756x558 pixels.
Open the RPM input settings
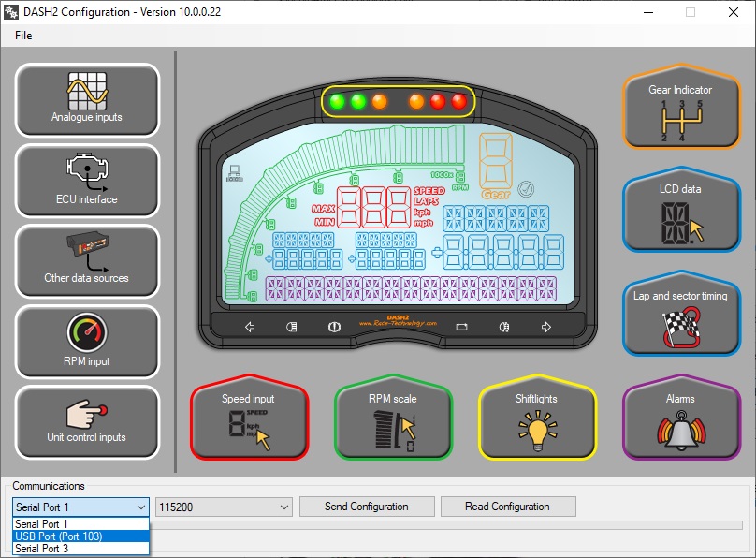tap(87, 343)
